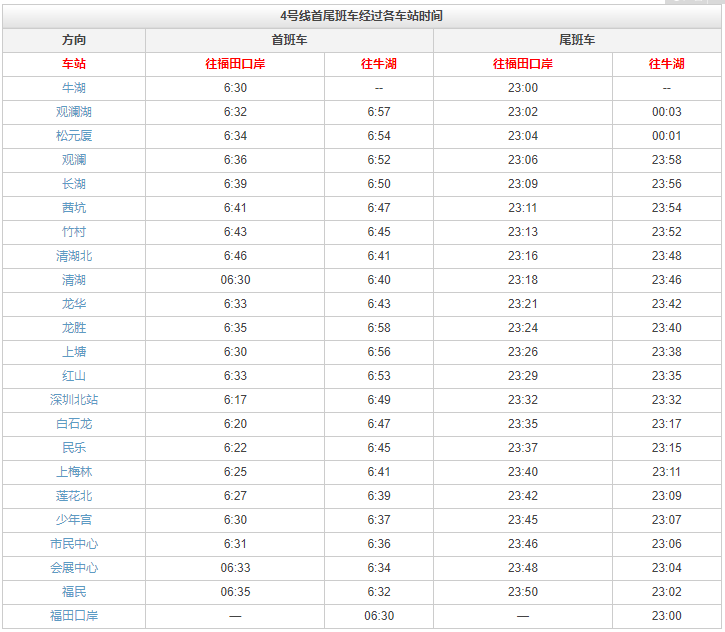Select 福田口岸 first train time 06:30
Image resolution: width=725 pixels, height=632 pixels.
[379, 616]
